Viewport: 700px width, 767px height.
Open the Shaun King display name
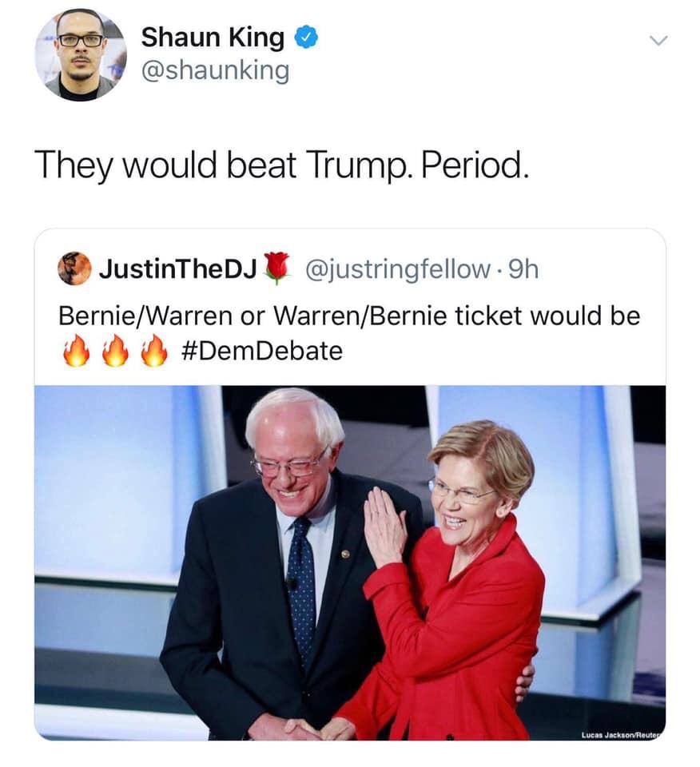tap(213, 38)
